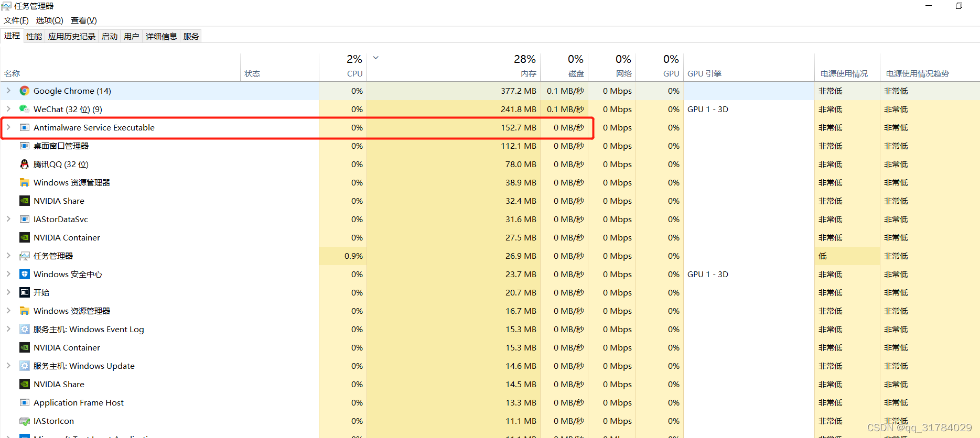Switch to the 性能 tab

[x=34, y=36]
